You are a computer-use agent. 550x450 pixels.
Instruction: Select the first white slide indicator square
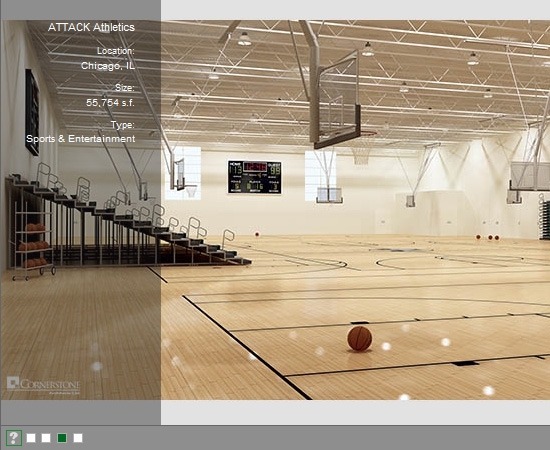click(x=31, y=438)
